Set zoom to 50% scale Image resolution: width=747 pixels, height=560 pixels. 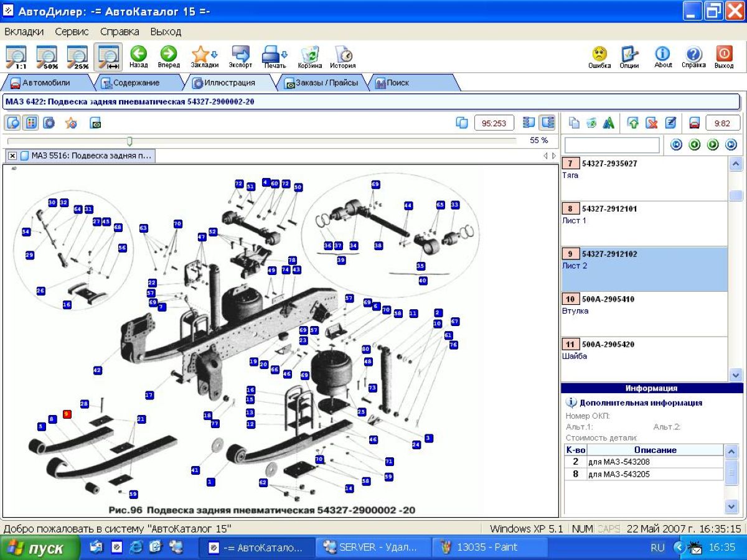47,57
